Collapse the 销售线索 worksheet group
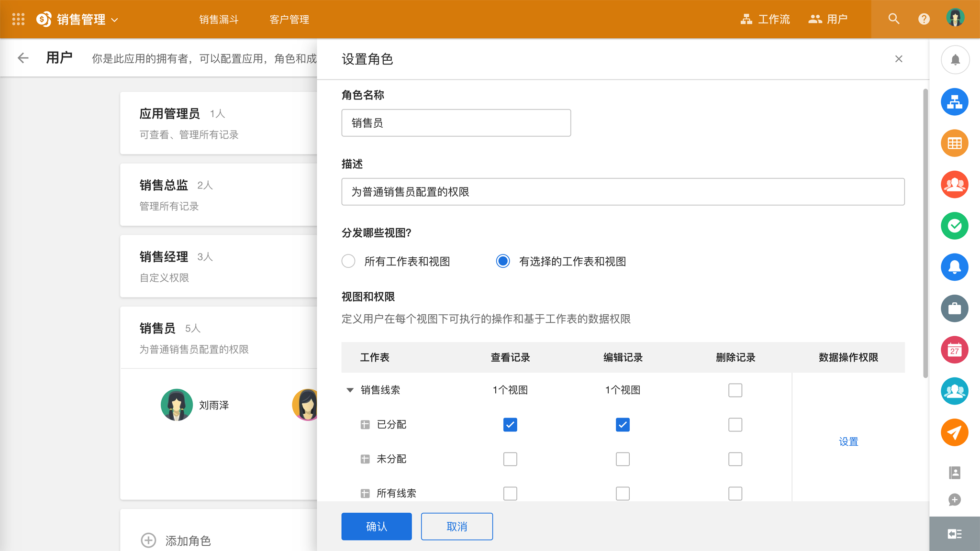Viewport: 980px width, 551px height. click(350, 390)
